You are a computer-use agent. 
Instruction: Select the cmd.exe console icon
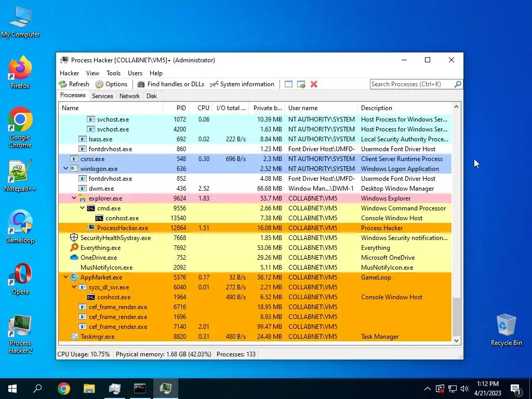click(90, 208)
